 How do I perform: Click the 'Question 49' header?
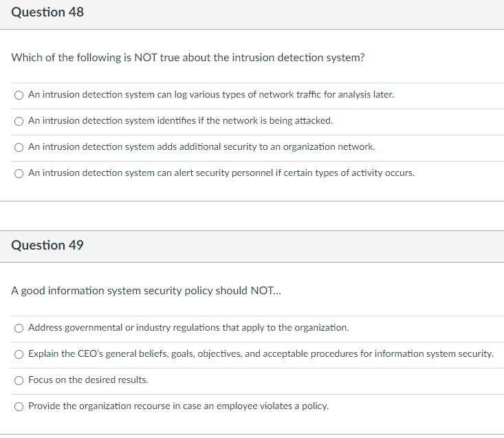pos(47,245)
